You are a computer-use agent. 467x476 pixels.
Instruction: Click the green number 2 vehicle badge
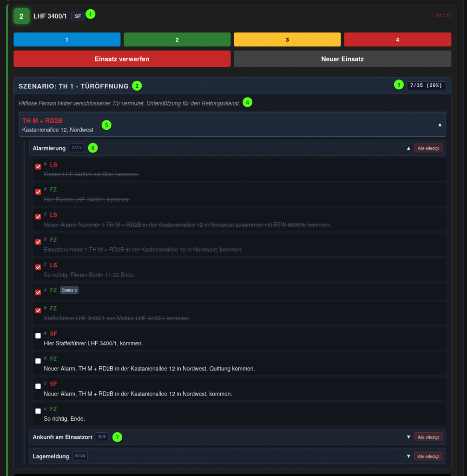click(x=21, y=16)
